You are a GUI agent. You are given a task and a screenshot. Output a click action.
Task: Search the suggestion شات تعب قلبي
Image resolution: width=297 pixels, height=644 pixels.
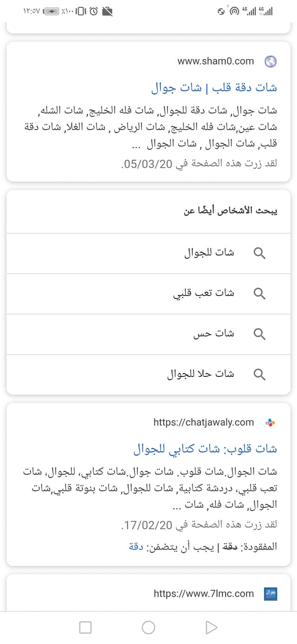[148, 294]
